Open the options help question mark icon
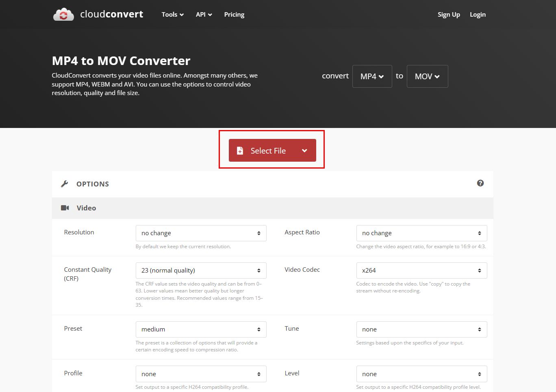This screenshot has width=556, height=392. tap(480, 183)
